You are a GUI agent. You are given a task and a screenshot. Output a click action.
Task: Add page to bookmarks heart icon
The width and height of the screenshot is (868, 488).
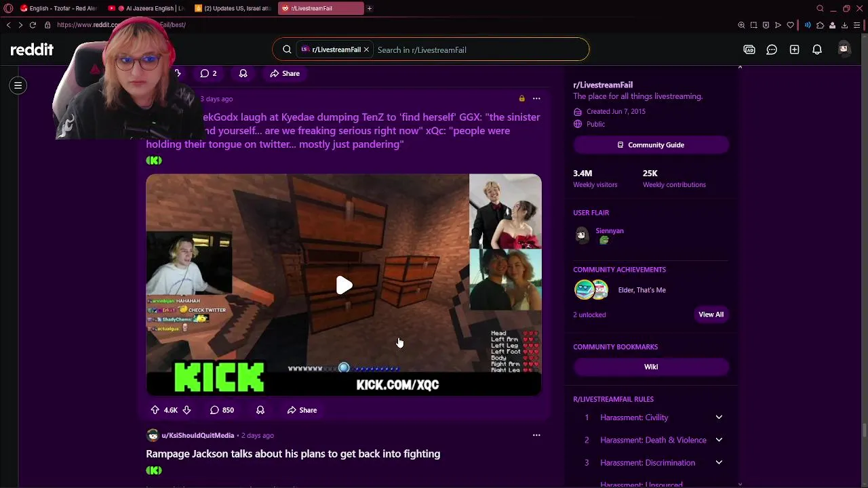coord(790,25)
